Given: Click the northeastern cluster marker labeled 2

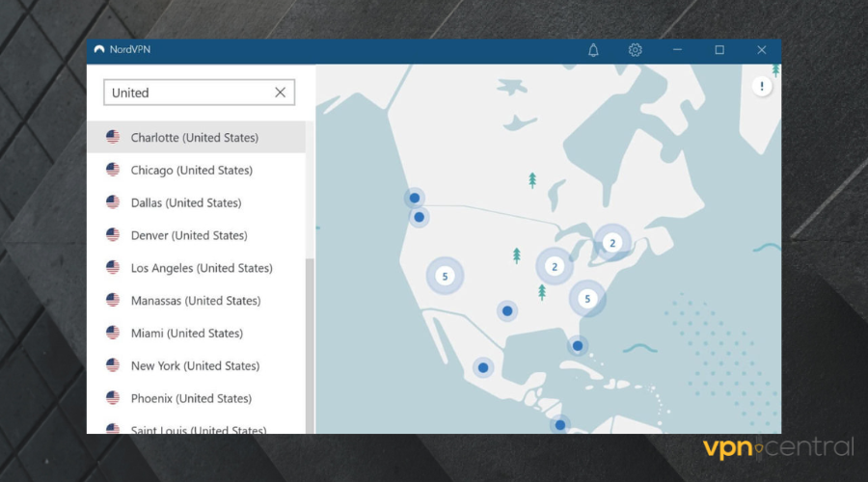Looking at the screenshot, I should tap(612, 244).
